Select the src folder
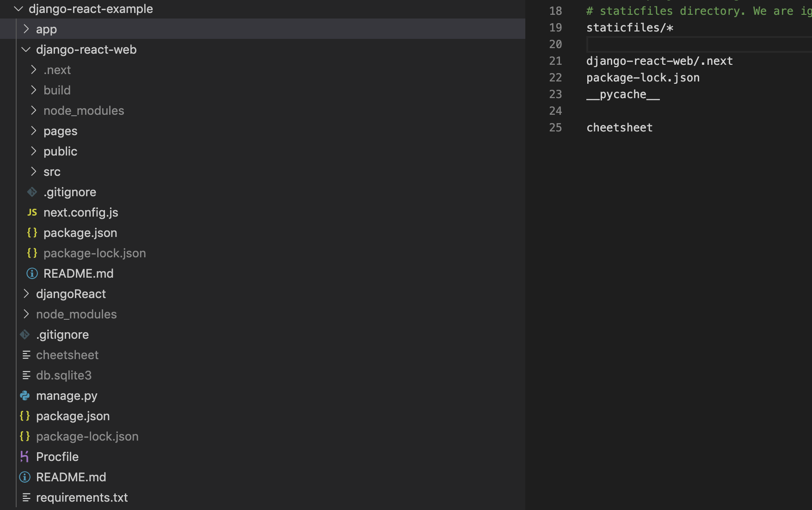The height and width of the screenshot is (510, 812). point(52,171)
